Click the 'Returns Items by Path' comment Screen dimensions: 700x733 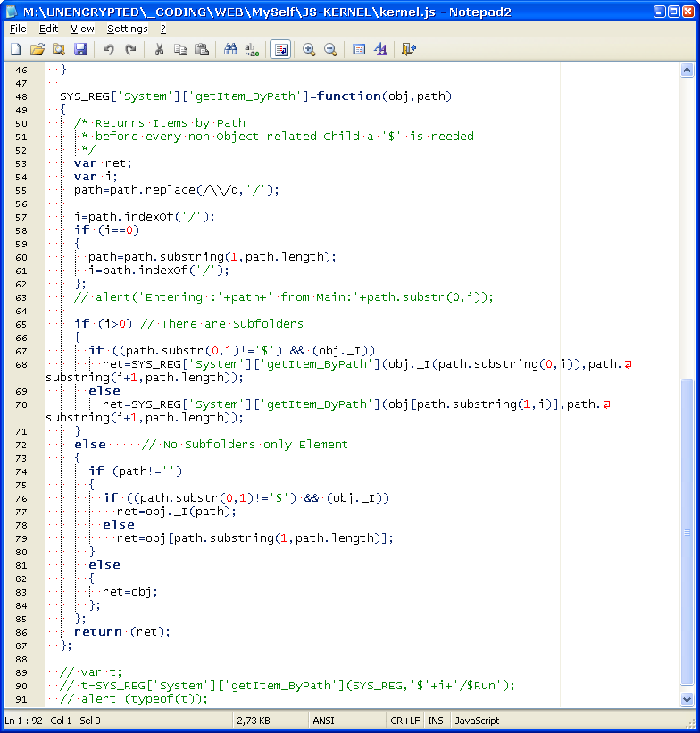171,123
